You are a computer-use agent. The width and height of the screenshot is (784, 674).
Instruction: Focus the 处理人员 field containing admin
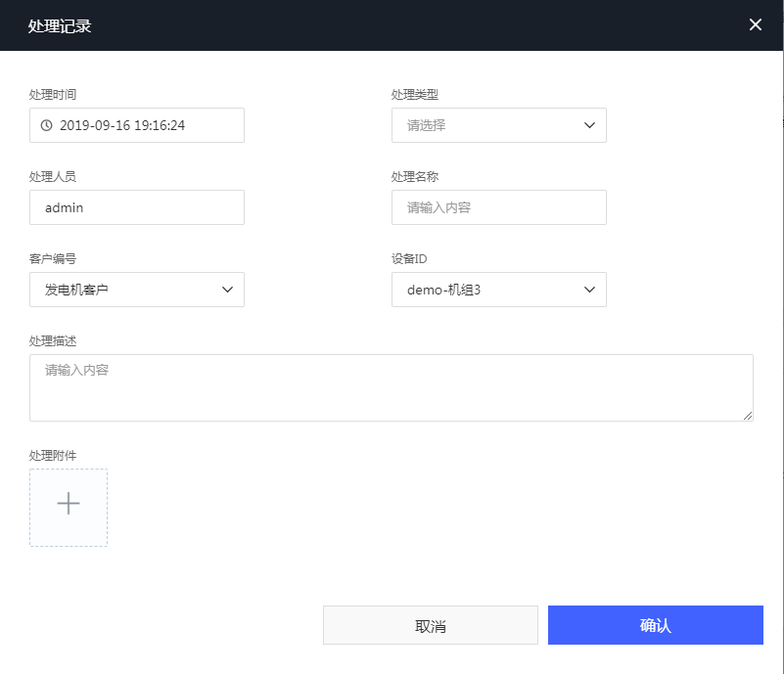coord(137,207)
